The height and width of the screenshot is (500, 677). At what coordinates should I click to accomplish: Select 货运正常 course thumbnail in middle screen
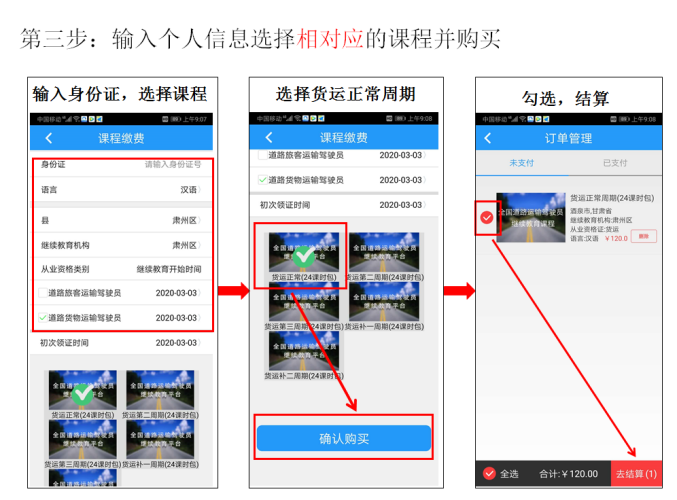302,254
